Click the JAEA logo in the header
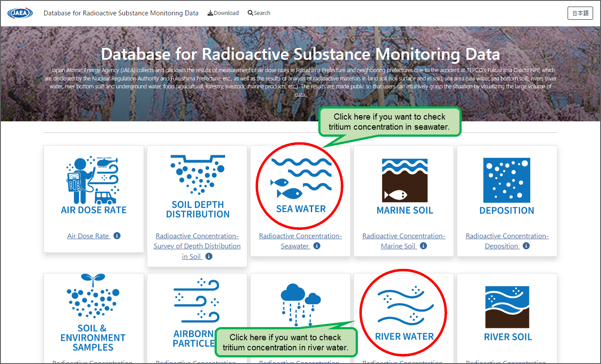The image size is (601, 364). click(x=20, y=13)
